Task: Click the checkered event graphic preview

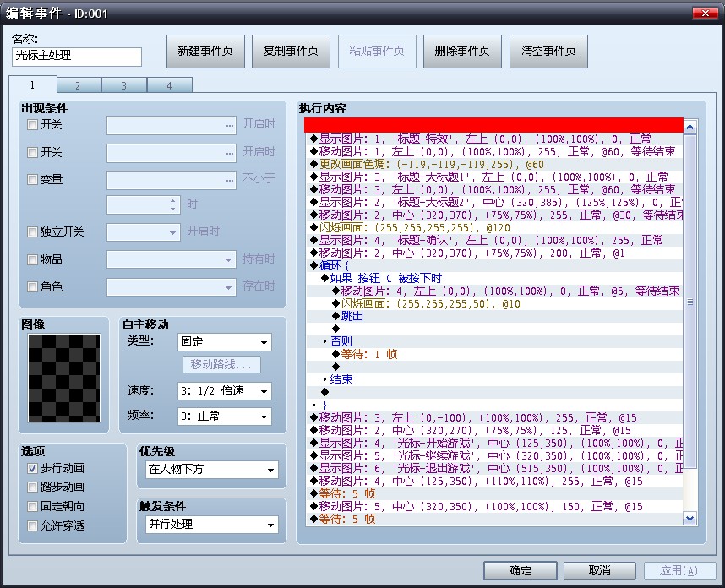Action: click(x=64, y=378)
